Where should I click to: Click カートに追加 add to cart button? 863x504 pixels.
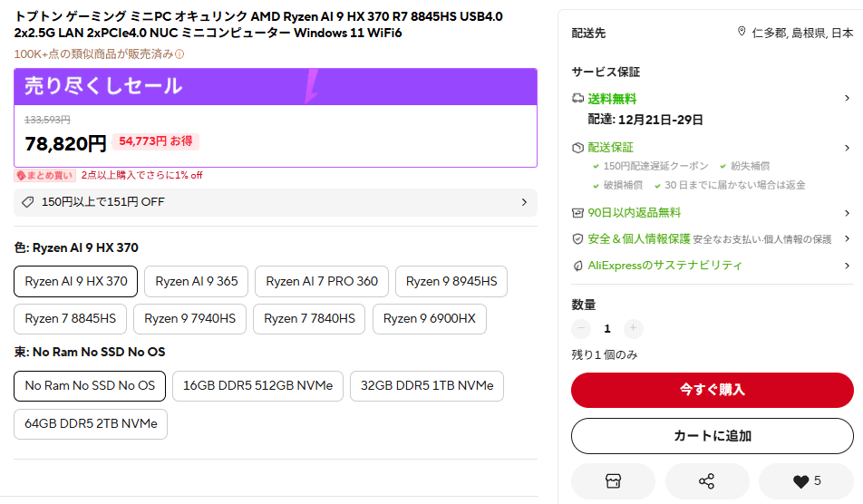point(713,436)
